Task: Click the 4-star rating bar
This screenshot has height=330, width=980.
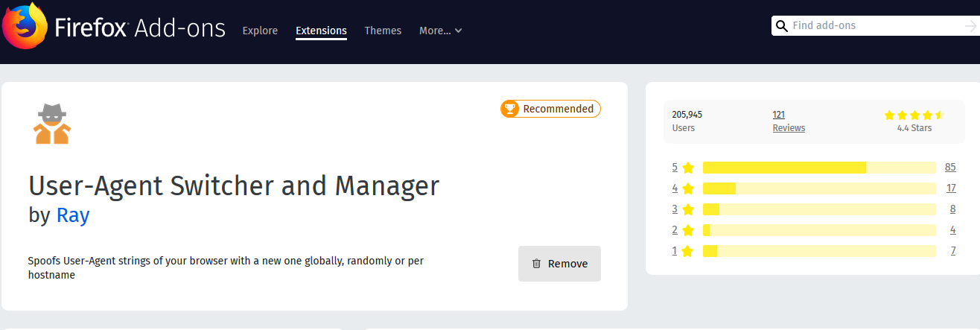Action: 819,188
